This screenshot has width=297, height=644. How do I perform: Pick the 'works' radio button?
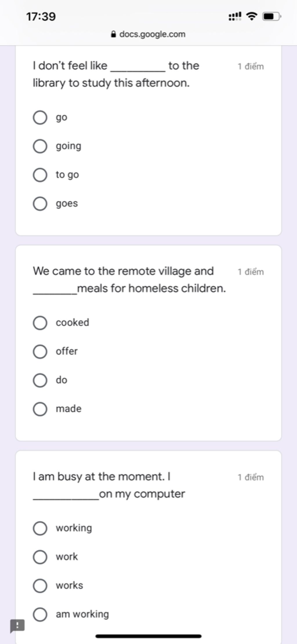40,586
